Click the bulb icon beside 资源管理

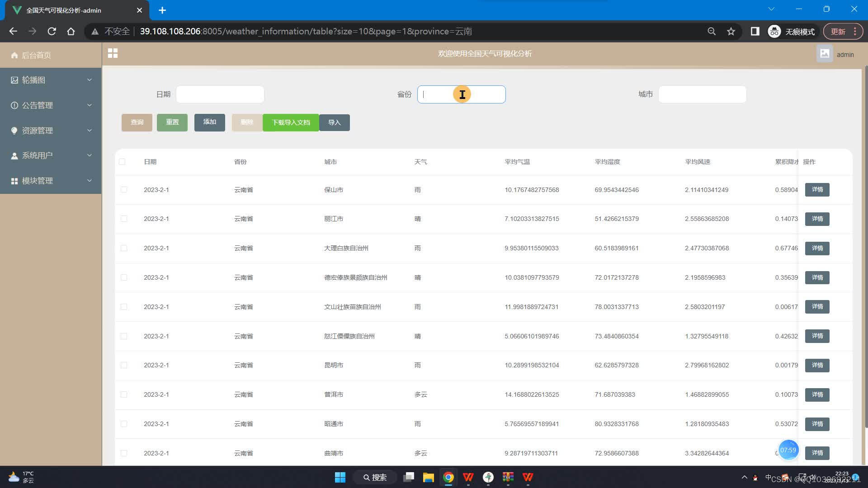(x=14, y=131)
